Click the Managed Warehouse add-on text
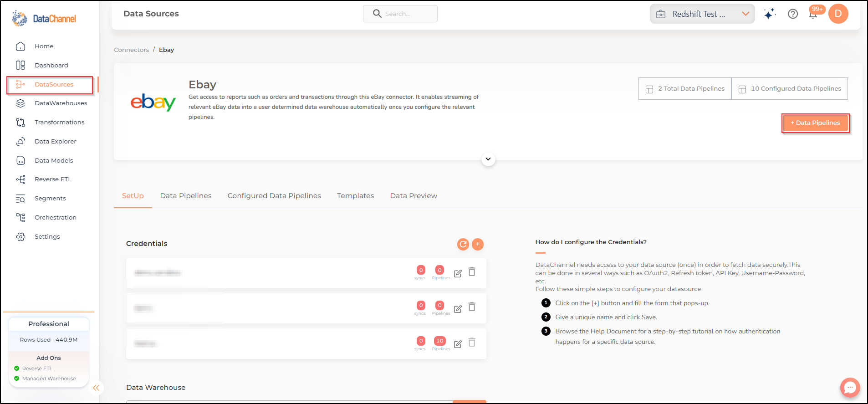 click(49, 378)
